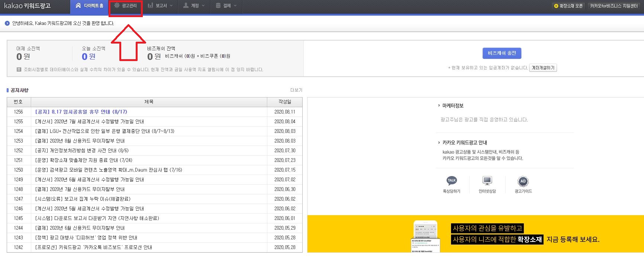Viewport: 644px width, 268px height.
Task: Open notice 8.17 임시공휴일 휴무 안내
Action: (x=81, y=112)
